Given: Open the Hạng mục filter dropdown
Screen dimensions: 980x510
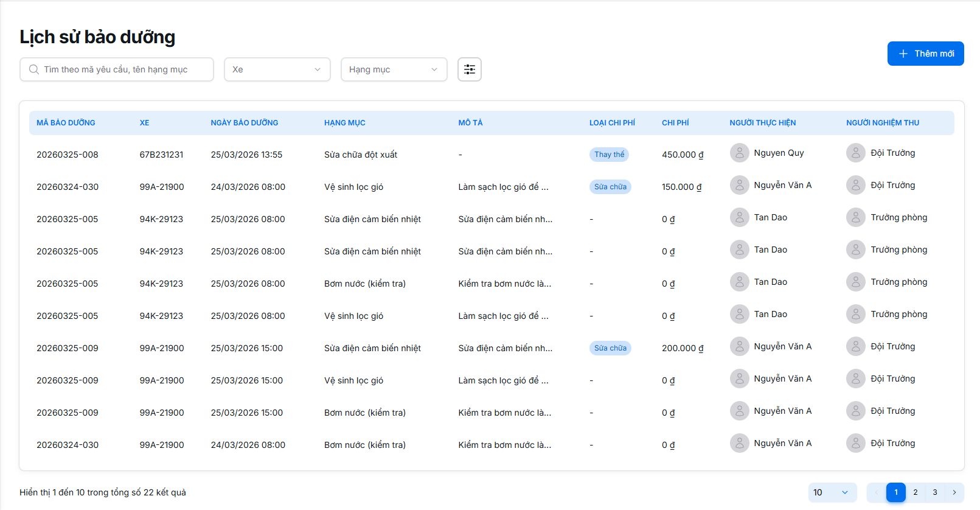Looking at the screenshot, I should [394, 69].
